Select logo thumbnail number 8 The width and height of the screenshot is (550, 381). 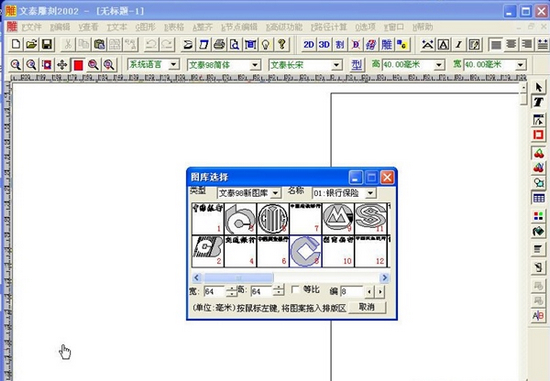pos(305,251)
